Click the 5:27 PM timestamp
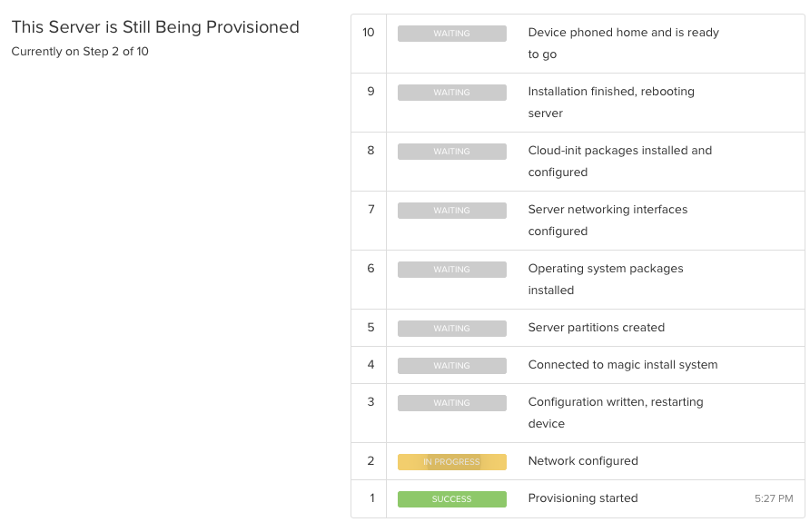The width and height of the screenshot is (810, 532). tap(774, 498)
